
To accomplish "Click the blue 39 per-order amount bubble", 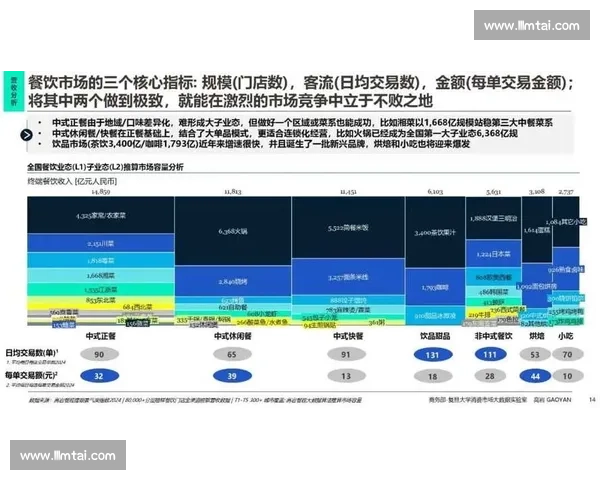I will [x=232, y=375].
